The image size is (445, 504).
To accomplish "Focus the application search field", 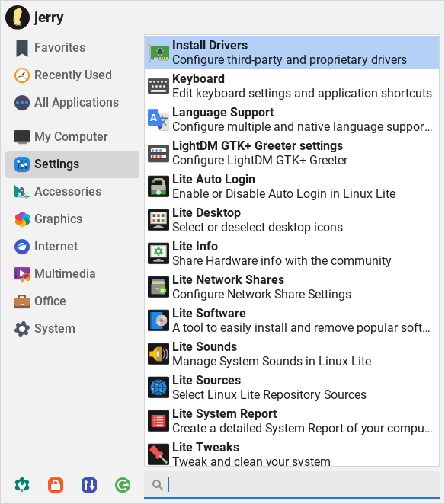I will (x=292, y=485).
